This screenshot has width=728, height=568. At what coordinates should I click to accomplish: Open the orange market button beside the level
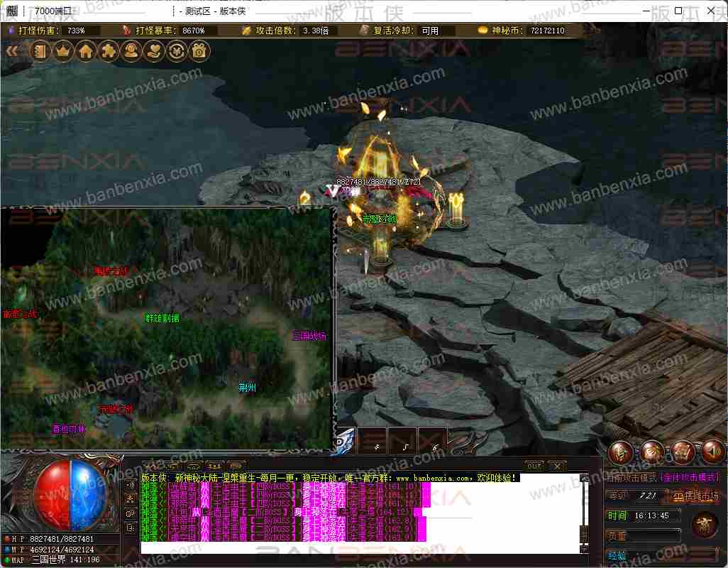point(695,496)
